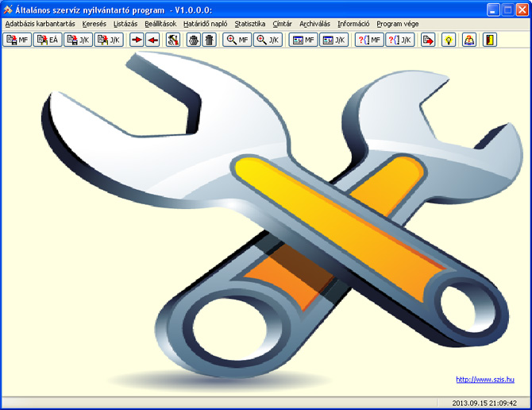This screenshot has height=410, width=532.
Task: Click the EÁ document toolbar button
Action: point(48,40)
